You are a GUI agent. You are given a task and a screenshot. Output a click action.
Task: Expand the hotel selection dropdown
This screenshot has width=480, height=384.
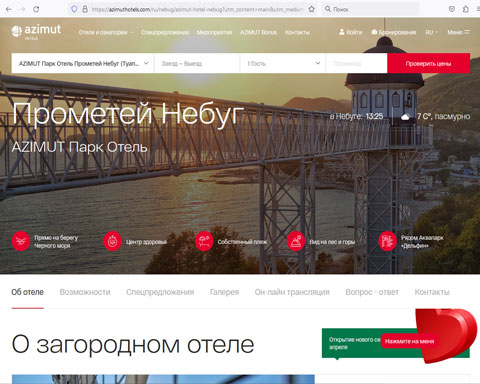click(83, 63)
